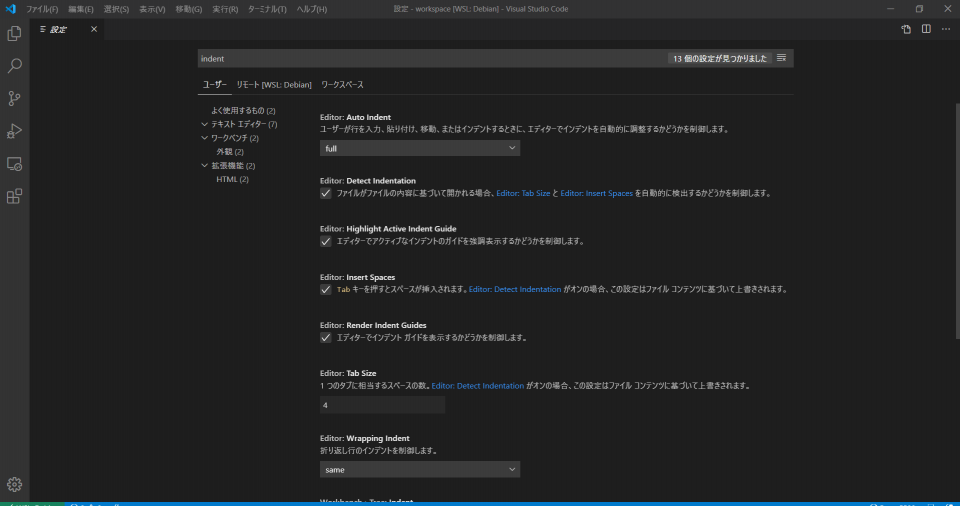Screen dimensions: 960x506
Task: Clear settings search filter icon
Action: tap(781, 58)
